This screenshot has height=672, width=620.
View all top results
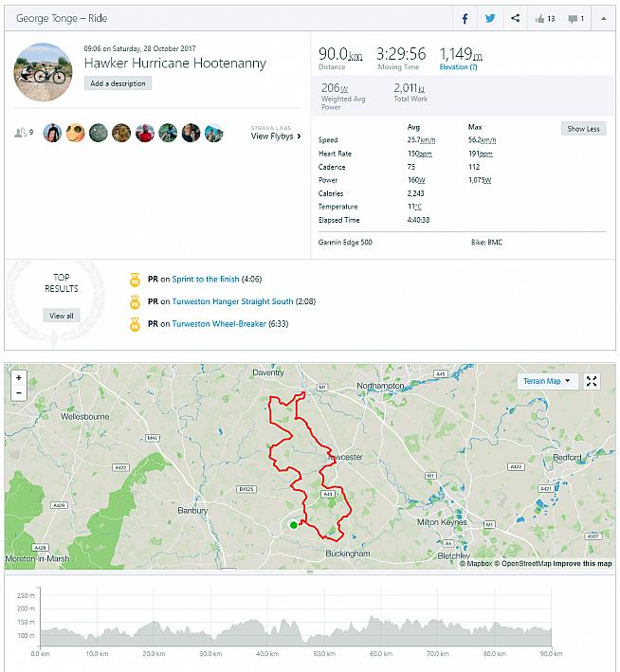tap(61, 316)
